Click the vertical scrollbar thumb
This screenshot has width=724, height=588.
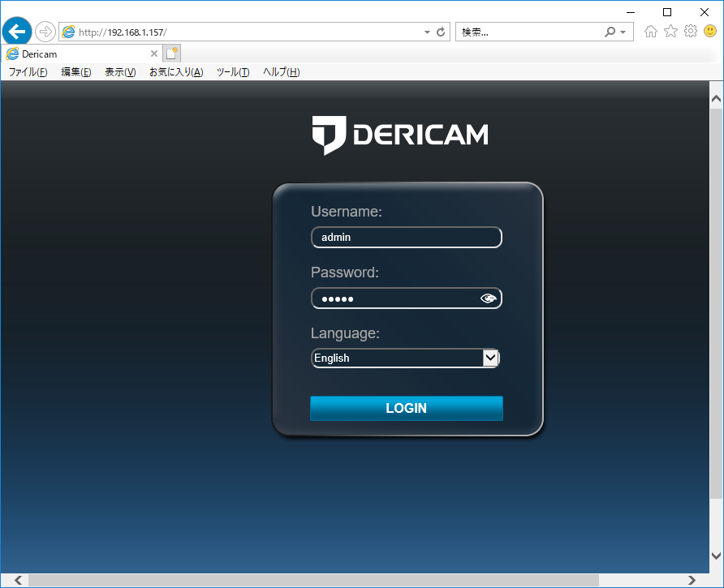[716, 303]
